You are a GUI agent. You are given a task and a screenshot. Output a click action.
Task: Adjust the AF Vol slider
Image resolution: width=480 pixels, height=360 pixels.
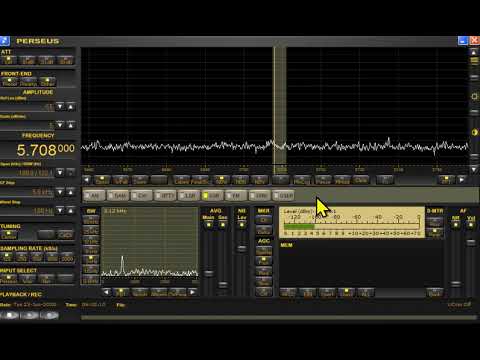[471, 243]
